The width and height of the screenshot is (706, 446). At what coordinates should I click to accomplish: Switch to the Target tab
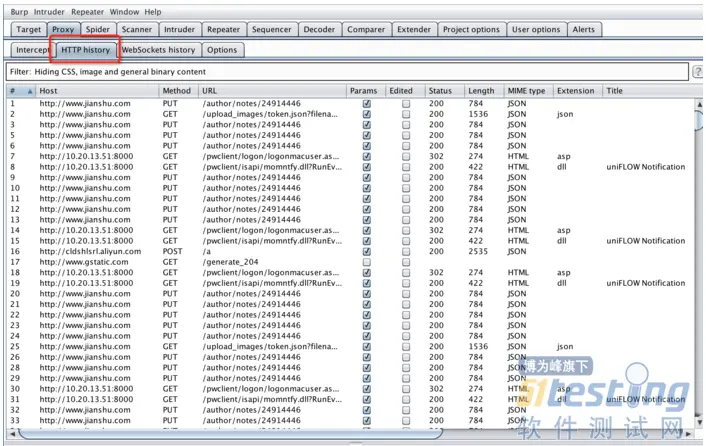(x=28, y=29)
